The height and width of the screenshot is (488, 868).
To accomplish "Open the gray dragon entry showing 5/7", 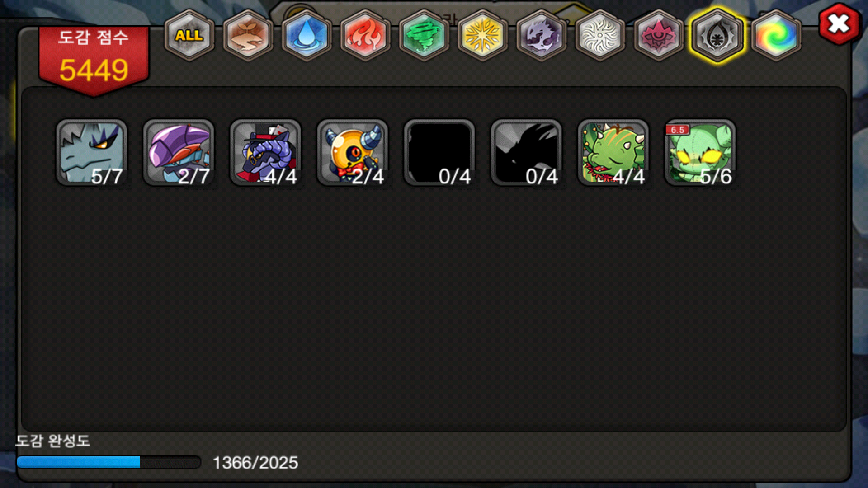I will pyautogui.click(x=92, y=153).
